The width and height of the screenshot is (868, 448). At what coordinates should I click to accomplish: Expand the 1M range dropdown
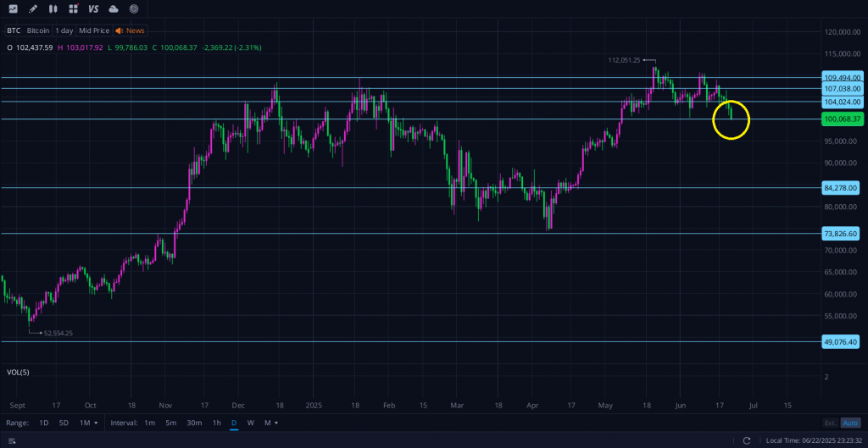[x=88, y=423]
